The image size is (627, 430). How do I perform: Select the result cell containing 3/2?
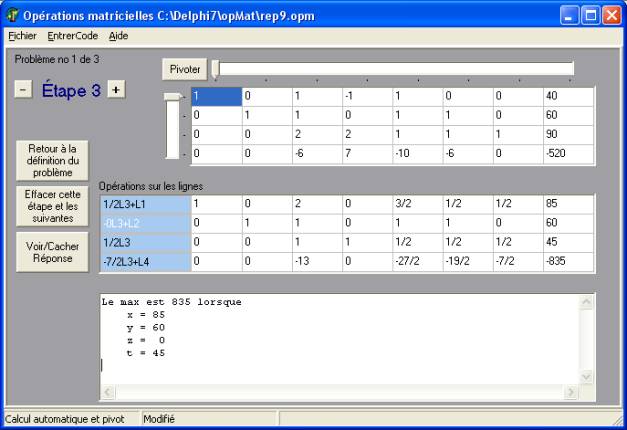(x=417, y=204)
